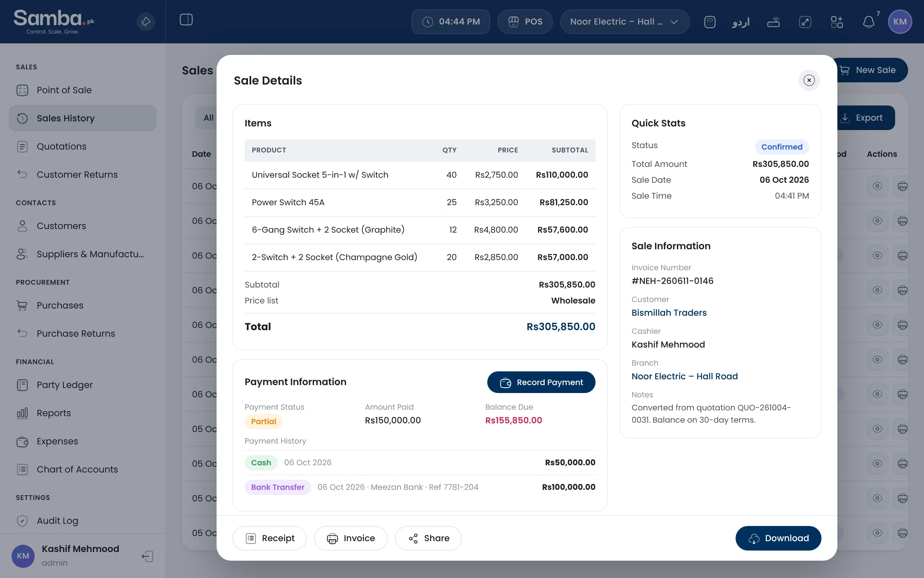Share this sale
This screenshot has height=578, width=924.
[x=428, y=538]
